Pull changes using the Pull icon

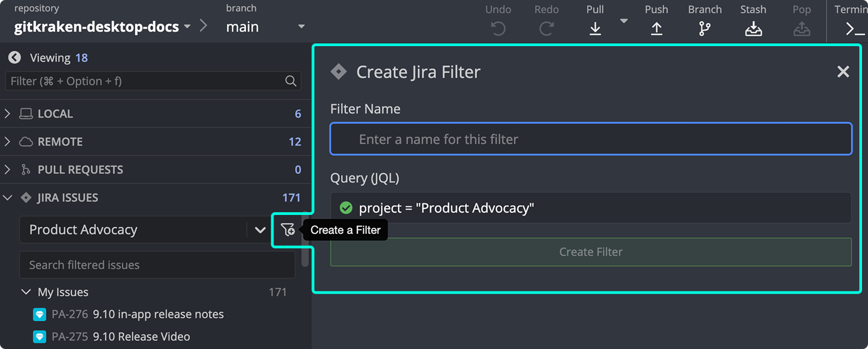point(595,28)
